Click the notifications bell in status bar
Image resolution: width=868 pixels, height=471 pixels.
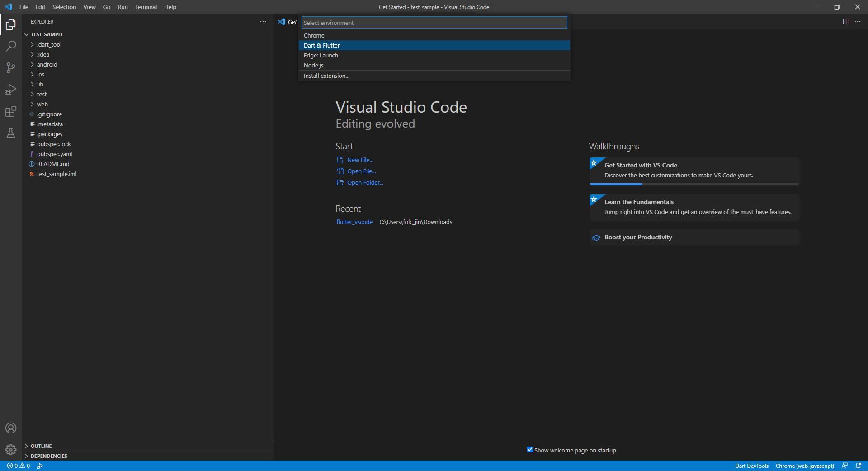pyautogui.click(x=858, y=466)
